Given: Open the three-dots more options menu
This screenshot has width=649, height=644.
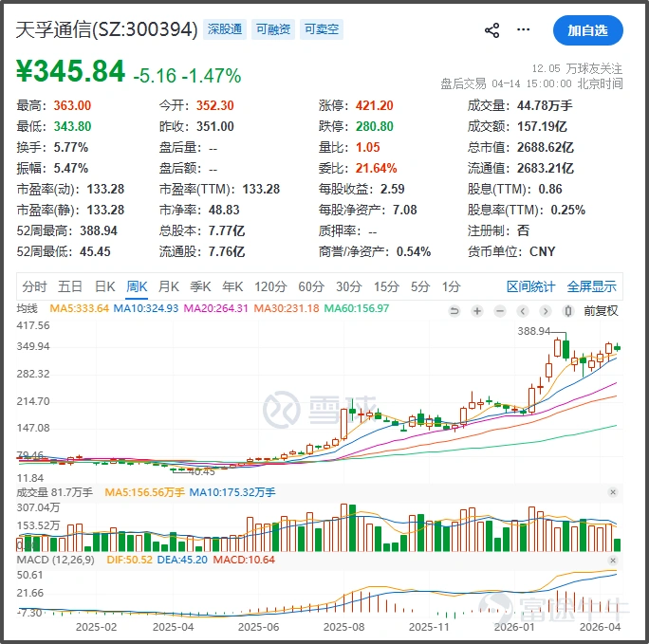Looking at the screenshot, I should [523, 29].
